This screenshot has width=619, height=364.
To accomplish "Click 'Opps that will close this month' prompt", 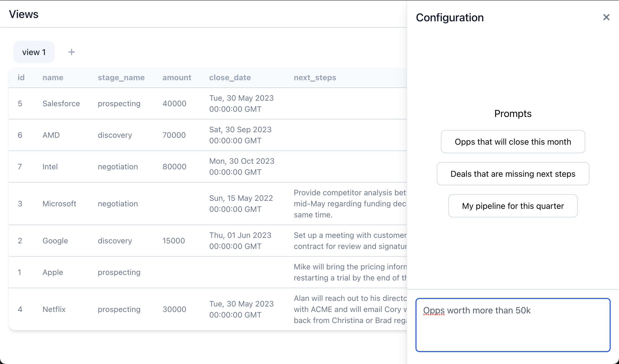I will [x=513, y=142].
